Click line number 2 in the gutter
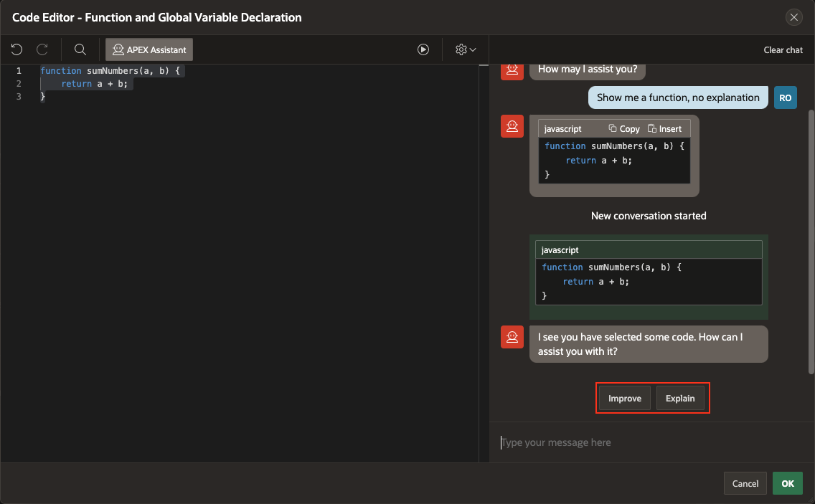 click(x=19, y=84)
